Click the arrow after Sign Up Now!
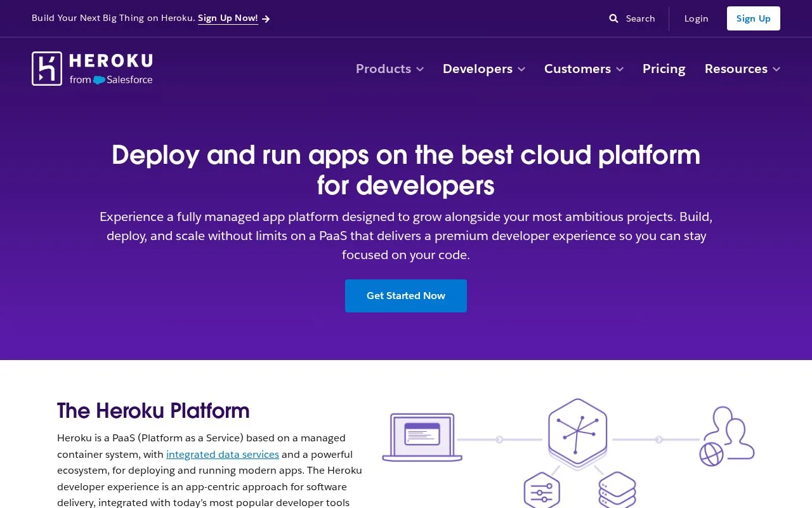 (266, 19)
